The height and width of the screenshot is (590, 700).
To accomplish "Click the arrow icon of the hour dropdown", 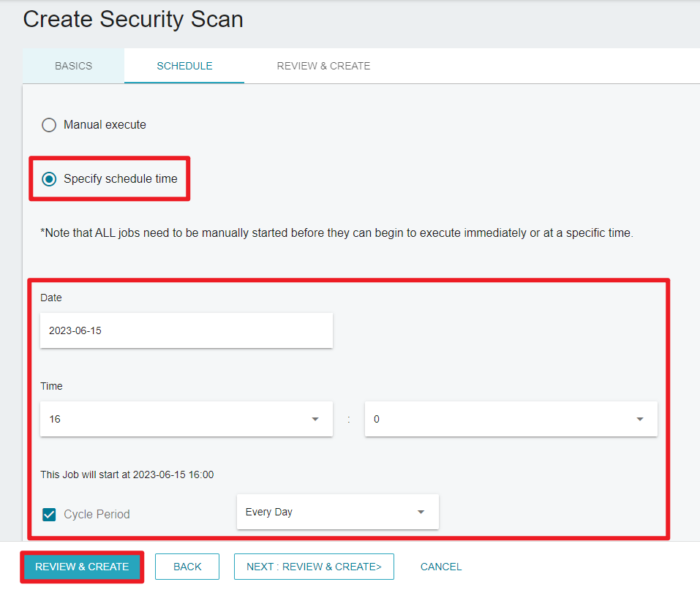I will click(x=315, y=419).
